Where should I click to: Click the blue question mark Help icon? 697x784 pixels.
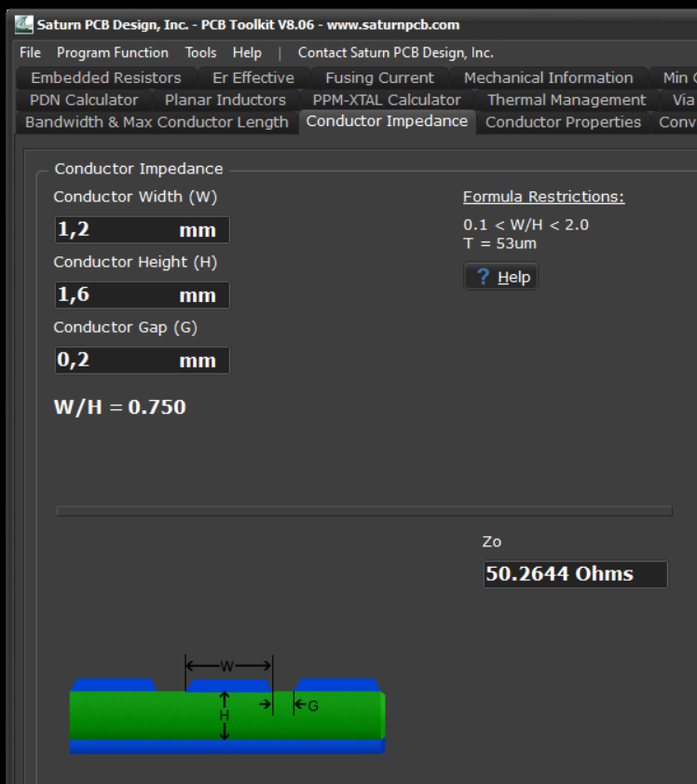[484, 277]
